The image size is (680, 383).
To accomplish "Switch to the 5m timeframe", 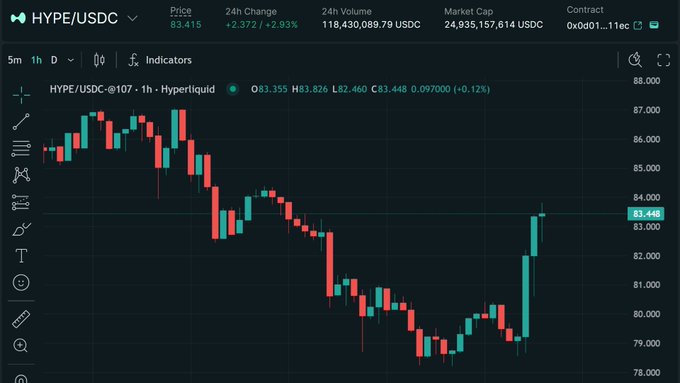I will pos(15,60).
